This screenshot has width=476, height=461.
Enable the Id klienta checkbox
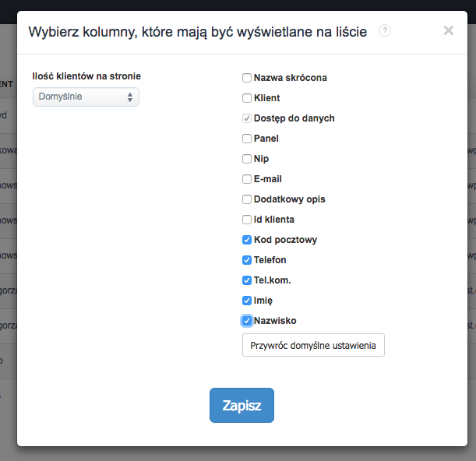point(247,220)
